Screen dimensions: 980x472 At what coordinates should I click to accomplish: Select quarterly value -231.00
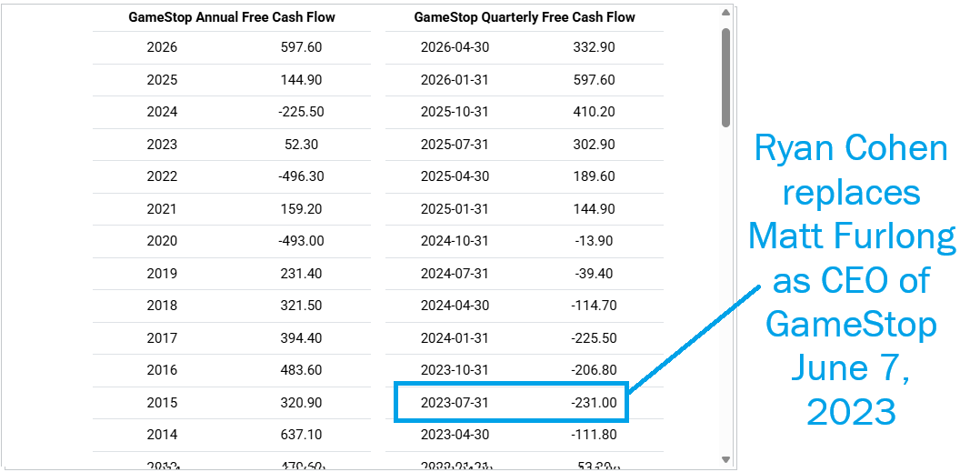[x=594, y=403]
